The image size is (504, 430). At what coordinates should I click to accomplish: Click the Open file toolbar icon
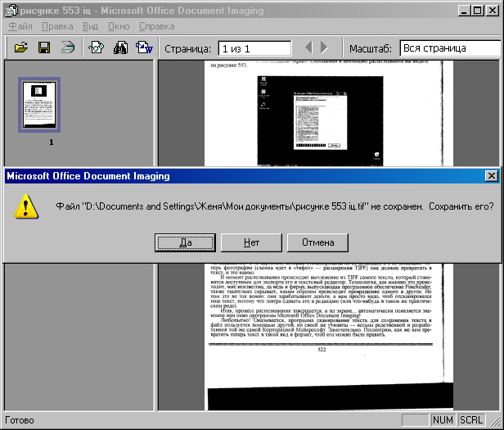(22, 48)
